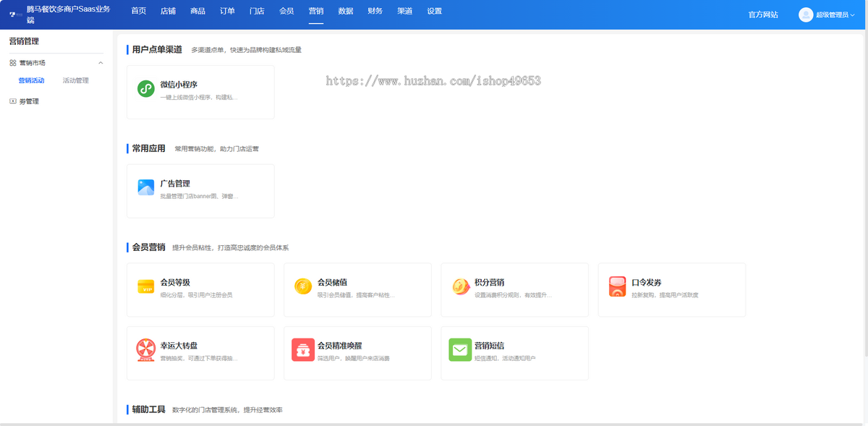The height and width of the screenshot is (426, 868).
Task: Open the 商品 nav tab
Action: point(197,12)
